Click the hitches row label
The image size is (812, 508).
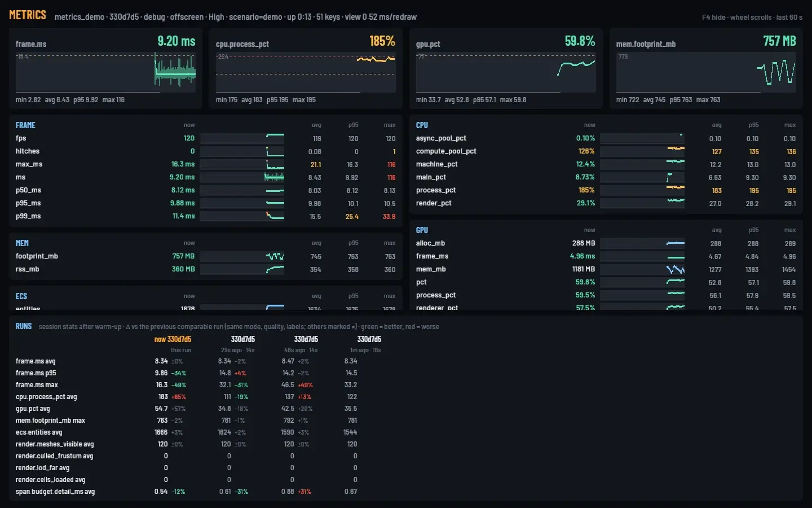28,151
